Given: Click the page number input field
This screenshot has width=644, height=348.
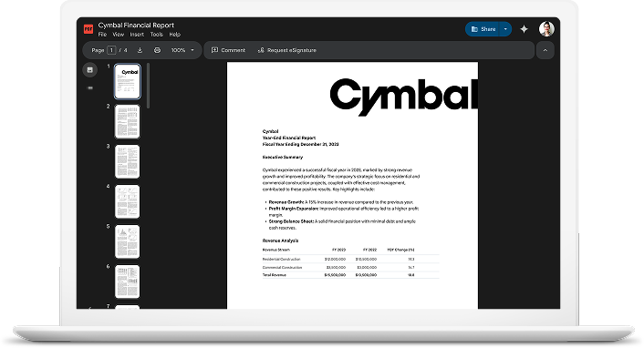Looking at the screenshot, I should (x=111, y=50).
